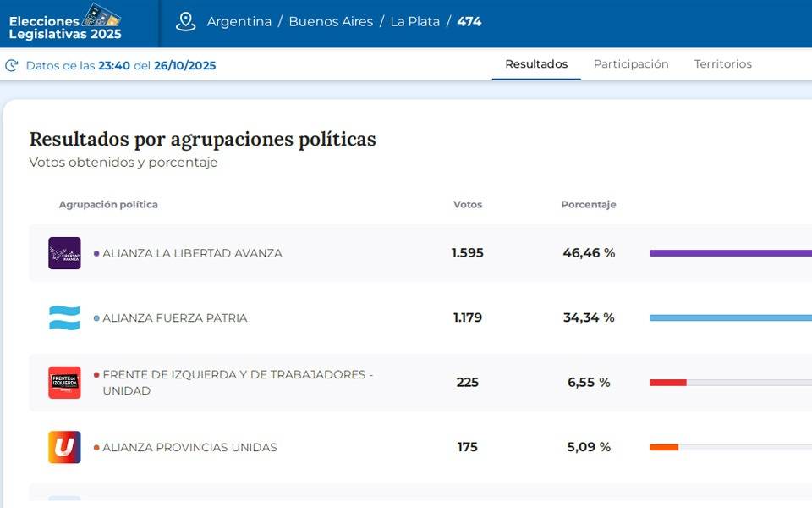
Task: Click the Porcentaje column header
Action: (589, 205)
